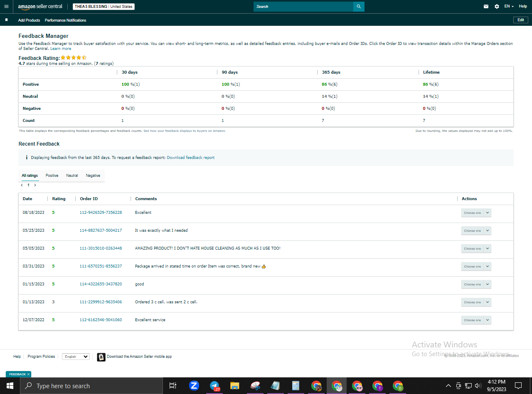Open Choose one dropdown for 05/05/2023 feedback
The height and width of the screenshot is (394, 532).
(476, 248)
